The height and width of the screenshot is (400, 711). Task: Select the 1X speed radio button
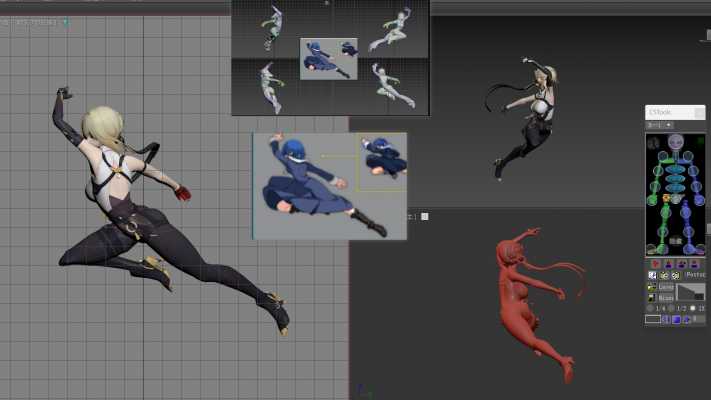[x=693, y=308]
